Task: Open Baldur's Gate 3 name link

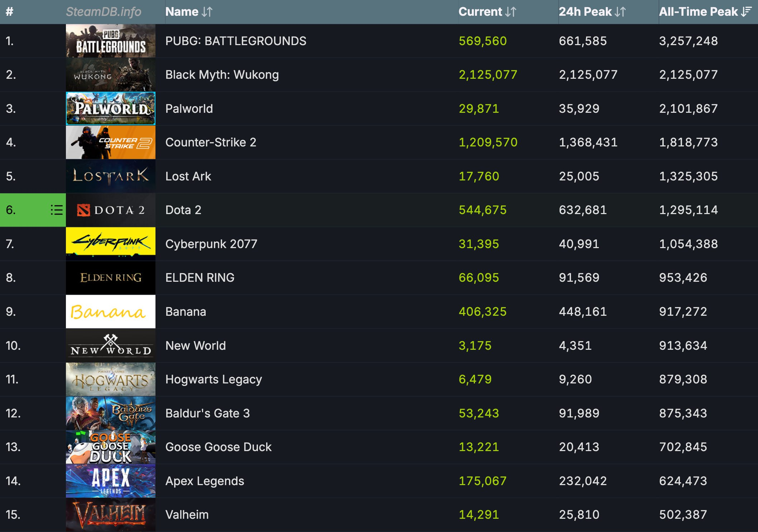Action: coord(207,413)
